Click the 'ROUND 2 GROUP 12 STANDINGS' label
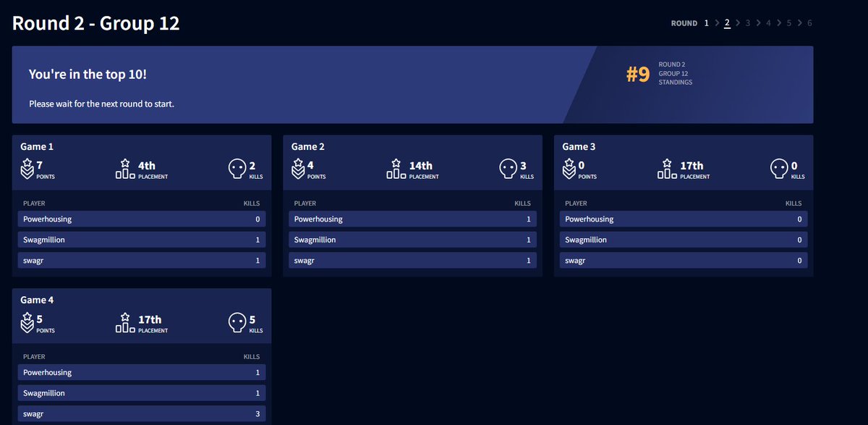 [676, 74]
